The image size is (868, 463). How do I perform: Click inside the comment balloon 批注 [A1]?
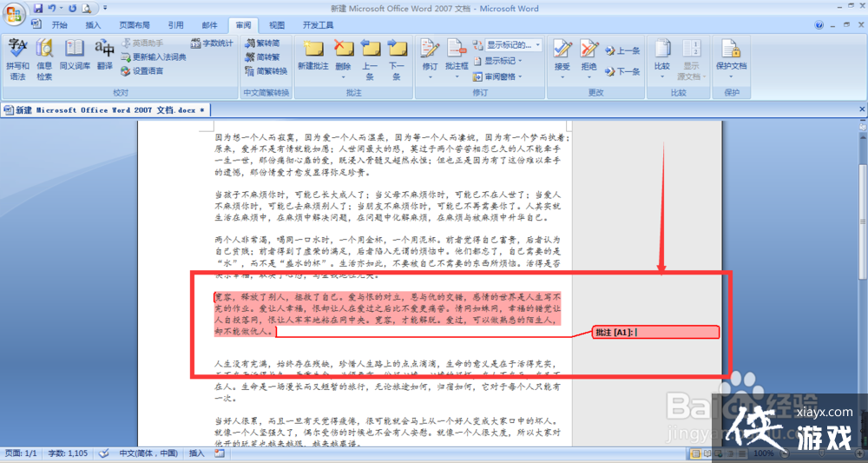click(x=675, y=333)
